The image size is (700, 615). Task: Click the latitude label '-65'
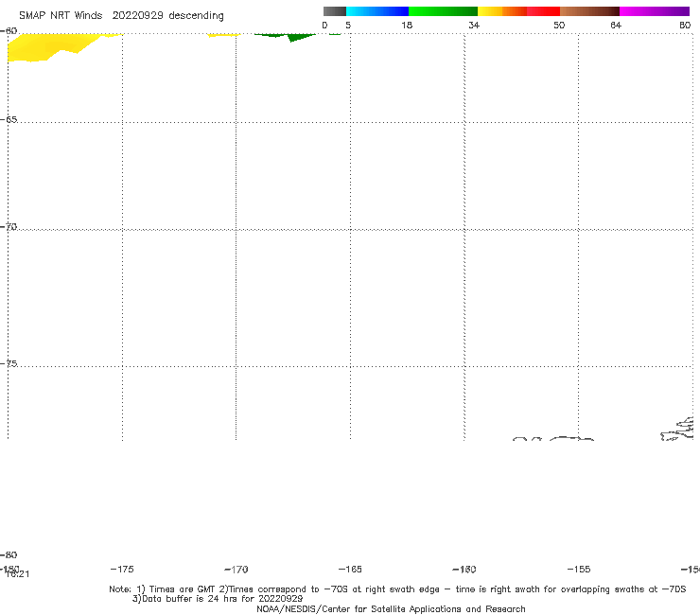pos(9,120)
